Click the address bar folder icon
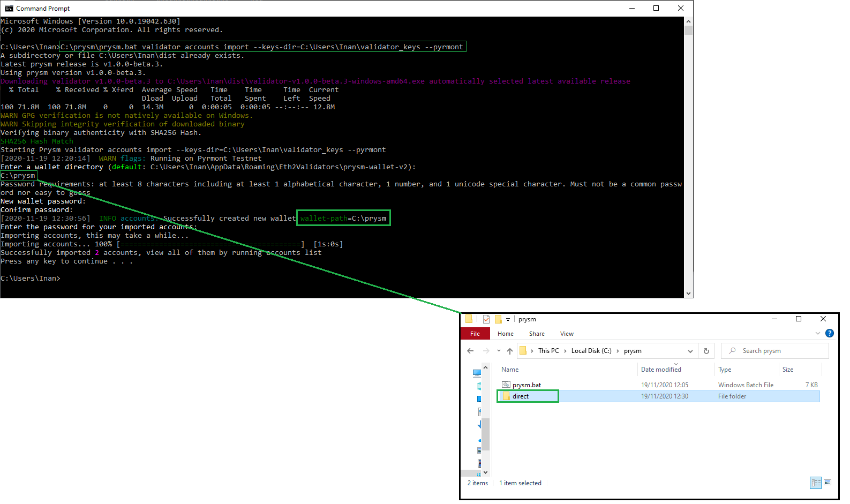 523,351
